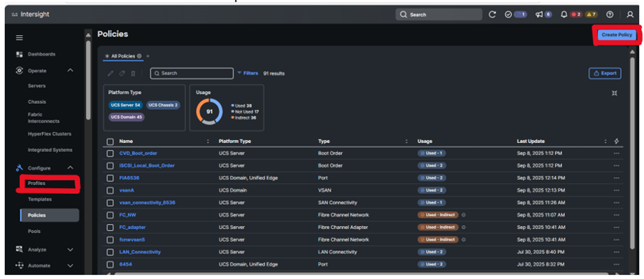644x279 pixels.
Task: Open the help question mark icon
Action: pyautogui.click(x=610, y=14)
